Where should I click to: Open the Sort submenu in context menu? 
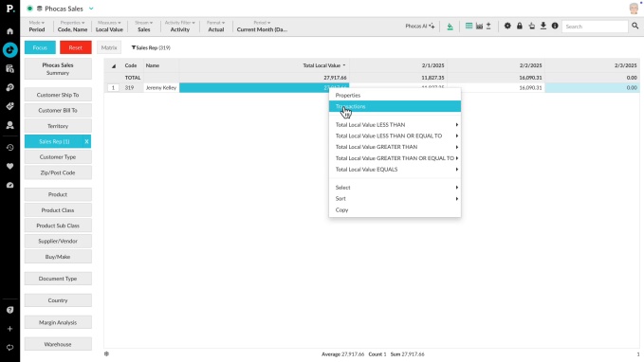395,199
